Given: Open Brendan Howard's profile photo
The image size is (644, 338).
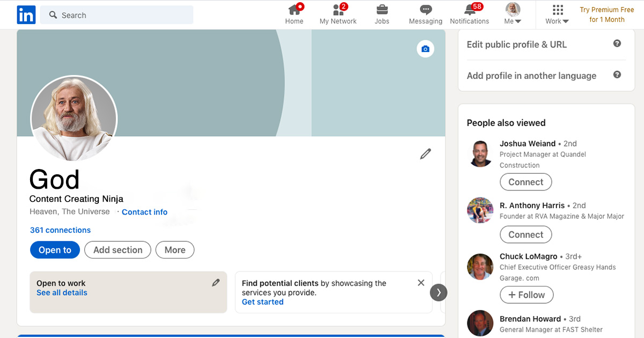Looking at the screenshot, I should (x=480, y=324).
